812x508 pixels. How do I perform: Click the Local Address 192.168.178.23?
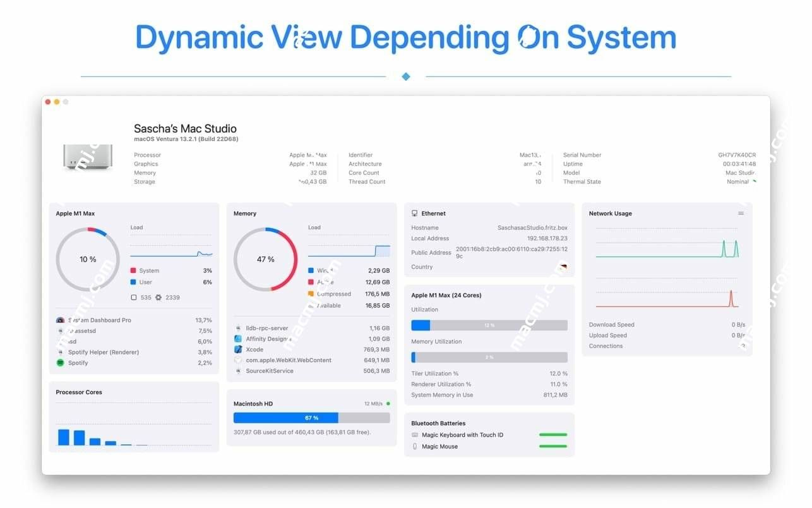[x=547, y=239]
